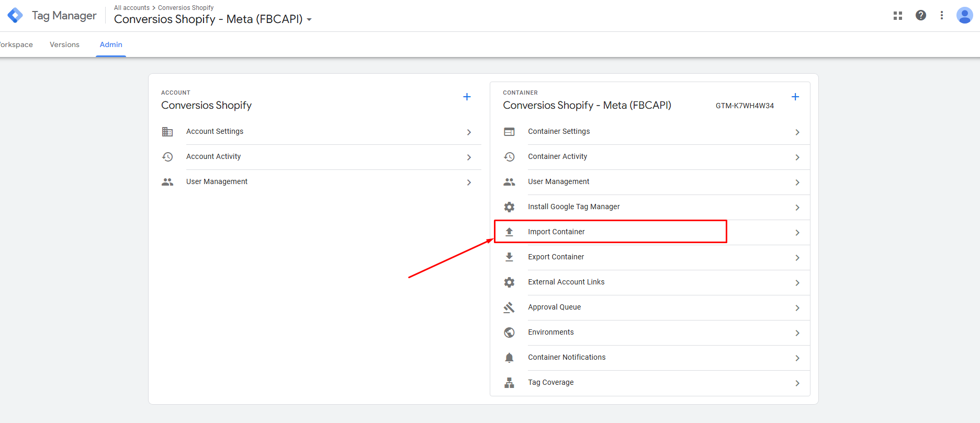Click the External Account Links gear icon
The height and width of the screenshot is (423, 980).
point(509,282)
